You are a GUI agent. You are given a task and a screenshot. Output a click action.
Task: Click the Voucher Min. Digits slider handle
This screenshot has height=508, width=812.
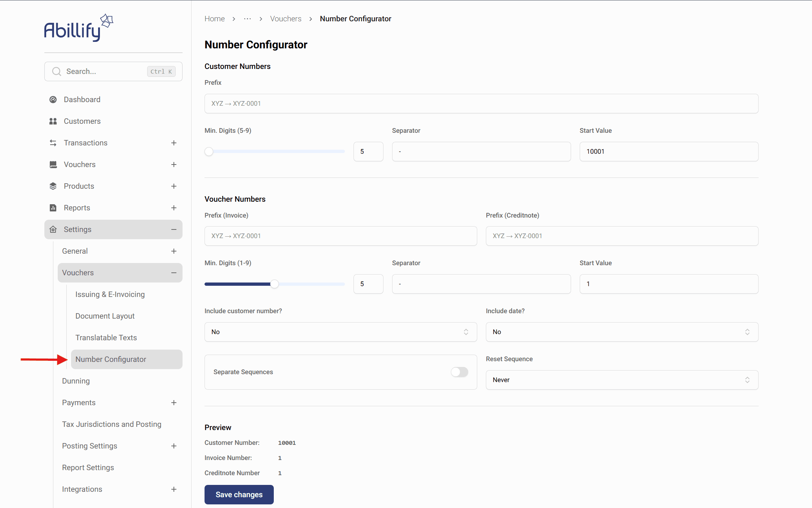275,284
